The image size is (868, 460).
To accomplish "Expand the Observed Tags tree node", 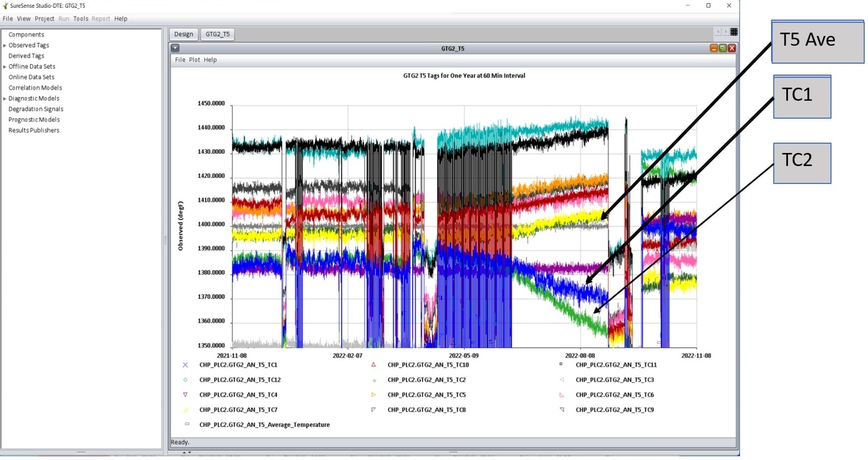I will [x=5, y=46].
